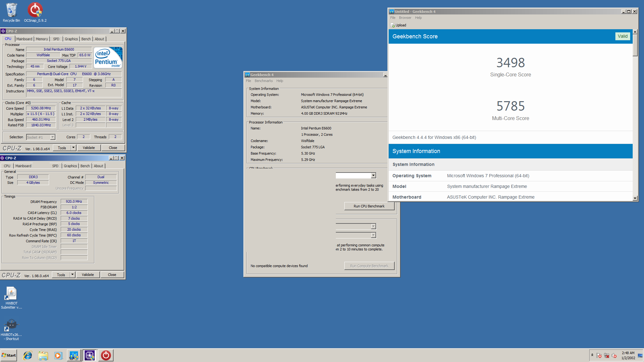Open About tab in top CPU-Z
This screenshot has height=362, width=644.
click(99, 39)
